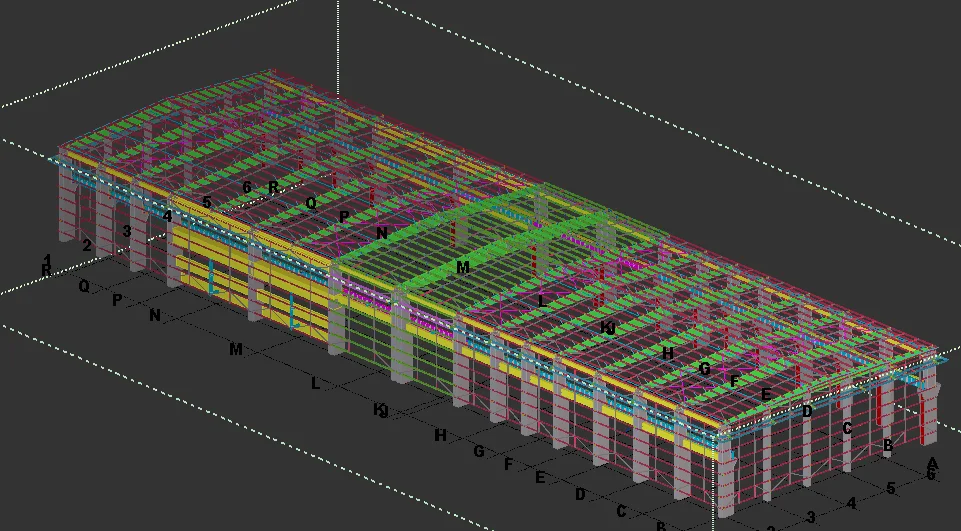Click grid label M on the front ground gridline
961x531 pixels.
pos(235,349)
